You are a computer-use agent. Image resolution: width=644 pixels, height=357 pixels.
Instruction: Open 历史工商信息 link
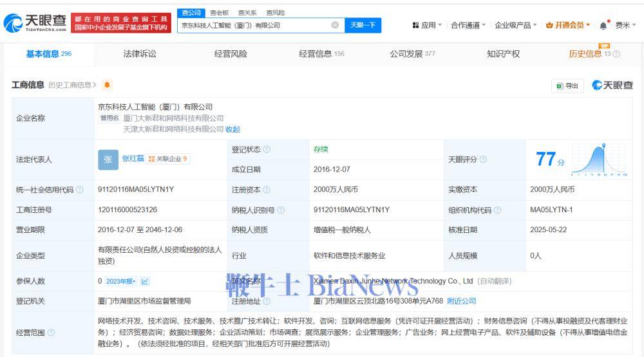(x=72, y=85)
